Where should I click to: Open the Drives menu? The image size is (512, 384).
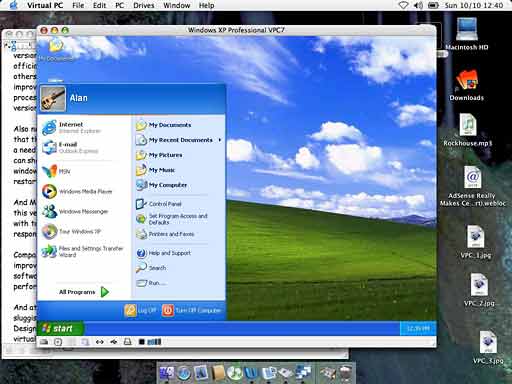coord(144,5)
